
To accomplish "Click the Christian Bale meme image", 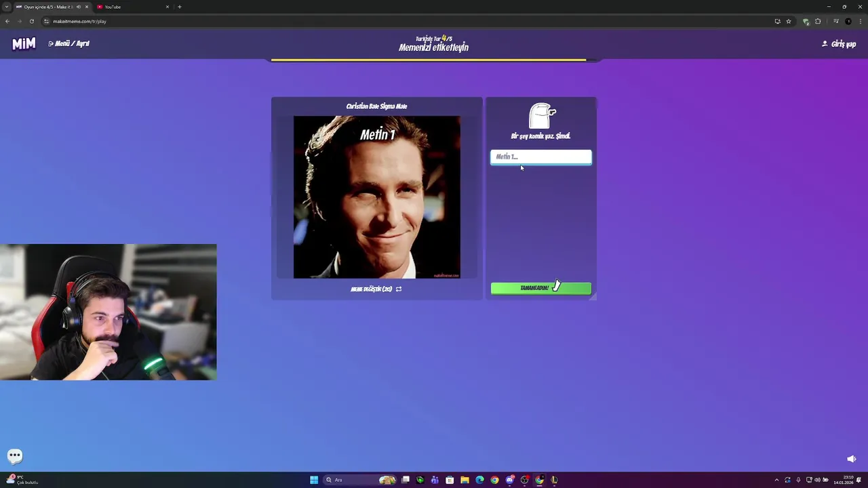I will [x=376, y=197].
